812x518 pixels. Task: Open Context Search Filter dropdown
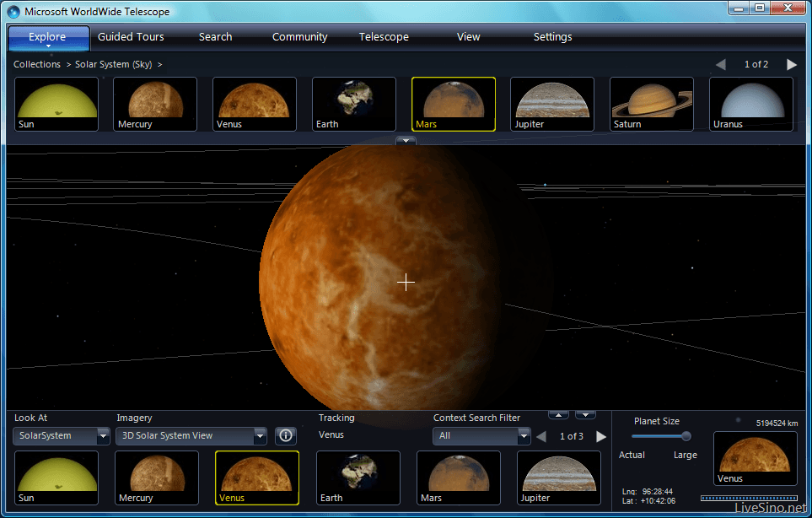coord(481,435)
